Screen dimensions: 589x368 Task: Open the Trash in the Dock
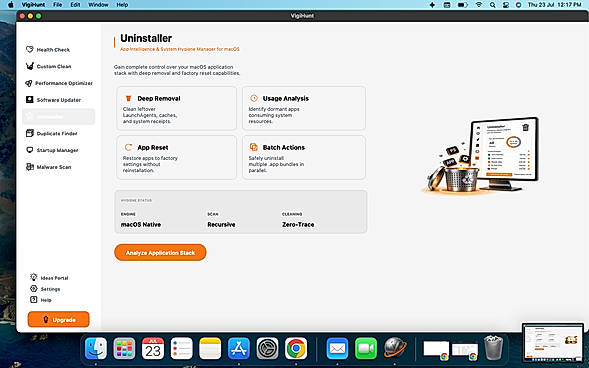(x=493, y=348)
